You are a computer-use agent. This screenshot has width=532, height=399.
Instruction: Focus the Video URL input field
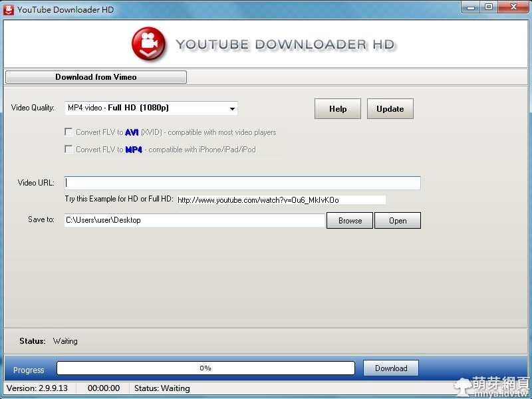point(242,183)
